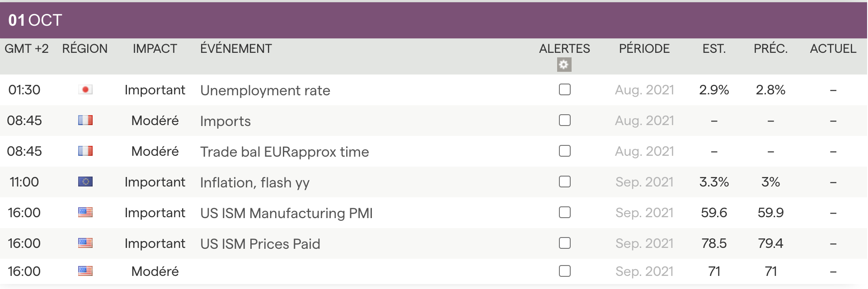Check alert box for Imports event
This screenshot has width=868, height=289.
(x=564, y=121)
